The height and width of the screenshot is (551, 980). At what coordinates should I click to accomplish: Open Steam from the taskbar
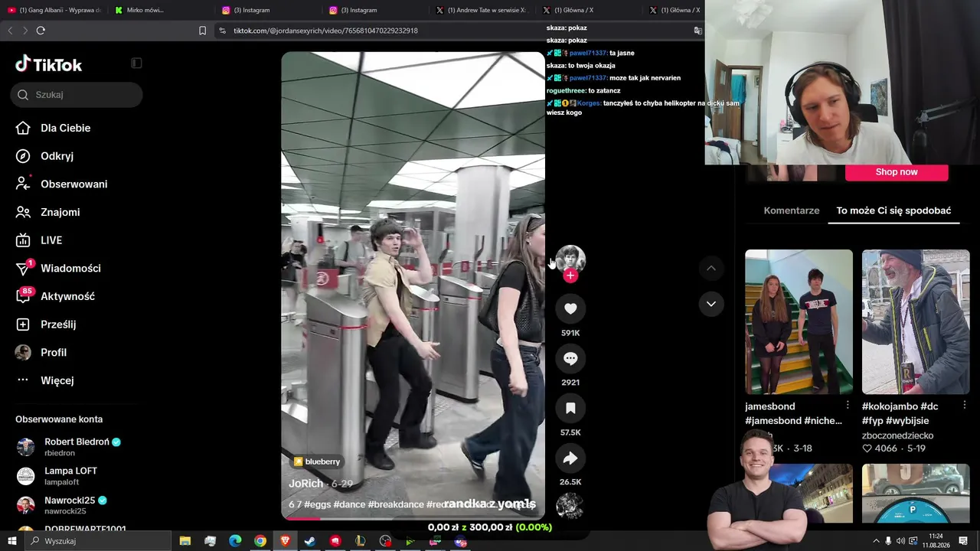(310, 541)
